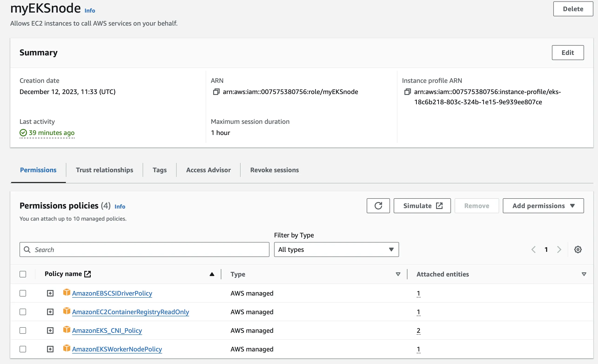Copy the instance profile ARN icon
The height and width of the screenshot is (364, 598).
click(407, 92)
